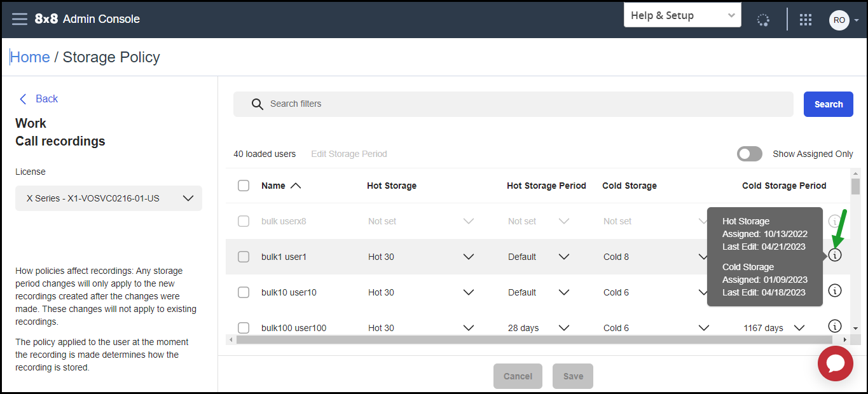This screenshot has width=868, height=394.
Task: Click the bulk100 user100 name
Action: click(x=294, y=328)
